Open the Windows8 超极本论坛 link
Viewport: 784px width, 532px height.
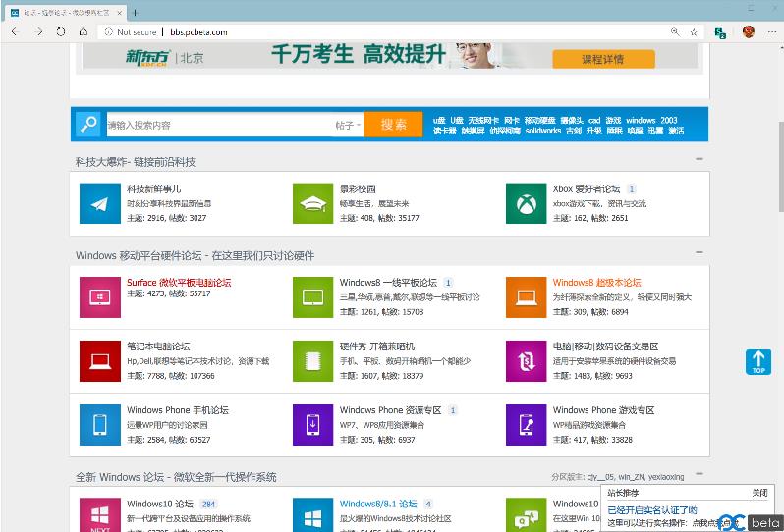click(x=596, y=283)
